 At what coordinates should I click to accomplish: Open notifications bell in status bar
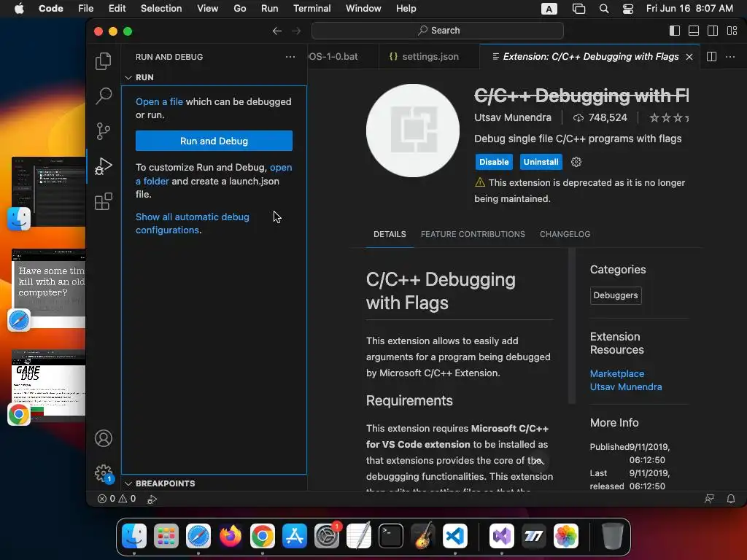(x=730, y=499)
